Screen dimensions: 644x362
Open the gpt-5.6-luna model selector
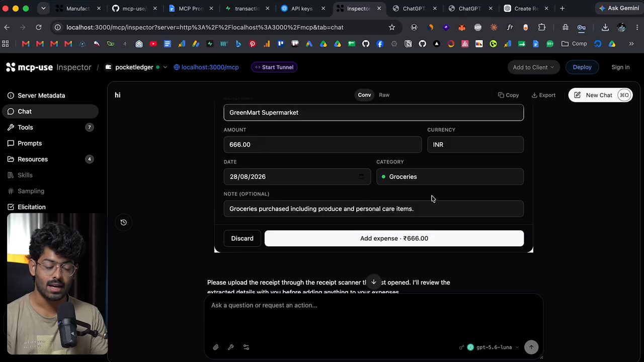click(x=493, y=347)
